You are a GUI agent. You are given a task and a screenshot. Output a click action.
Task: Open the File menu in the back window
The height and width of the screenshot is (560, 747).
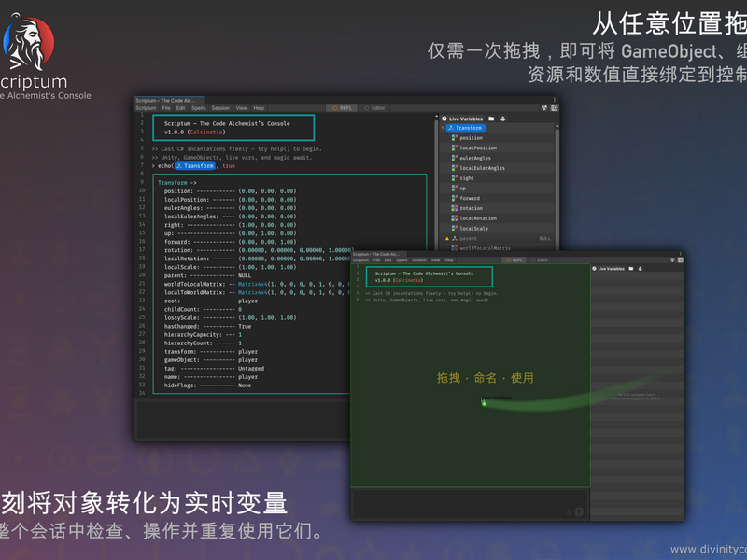tap(166, 108)
